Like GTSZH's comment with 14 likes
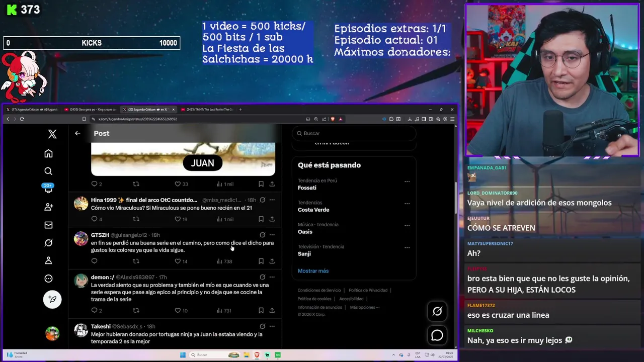The width and height of the screenshot is (644, 362). tap(178, 261)
